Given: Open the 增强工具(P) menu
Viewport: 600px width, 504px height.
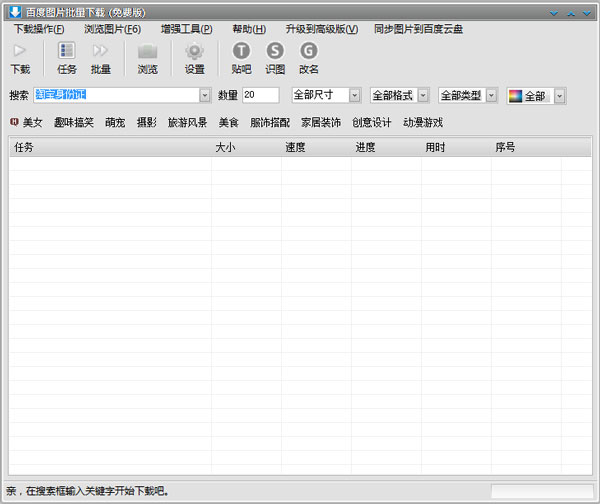Looking at the screenshot, I should click(x=187, y=29).
